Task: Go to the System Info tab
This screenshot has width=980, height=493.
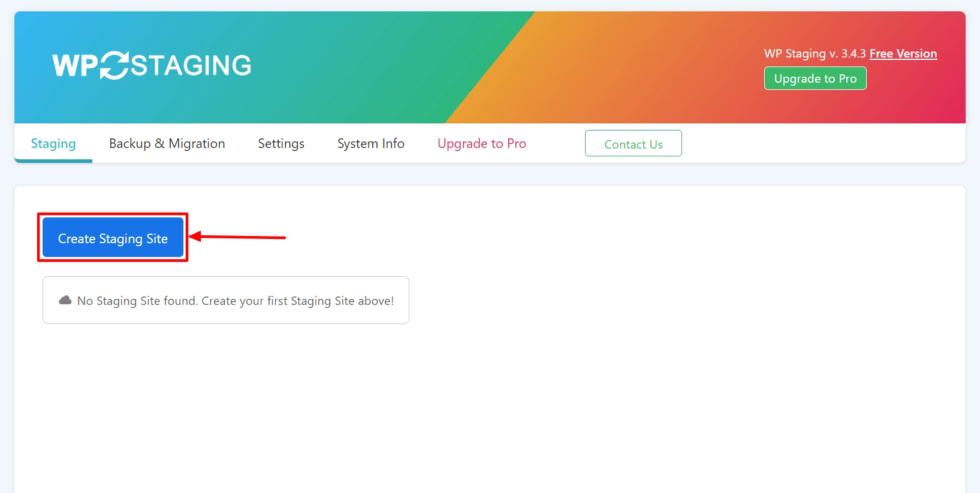Action: (371, 144)
